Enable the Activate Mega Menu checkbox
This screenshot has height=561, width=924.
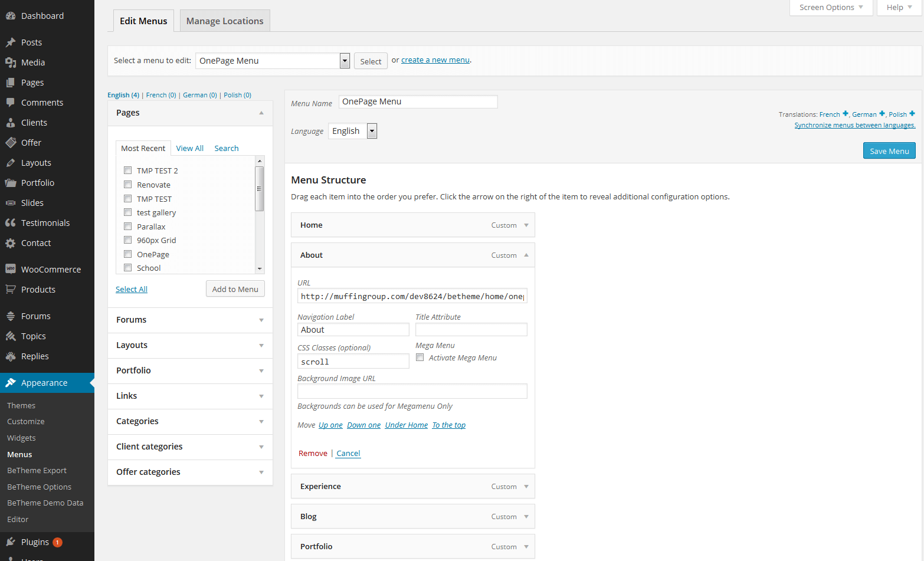click(x=420, y=357)
